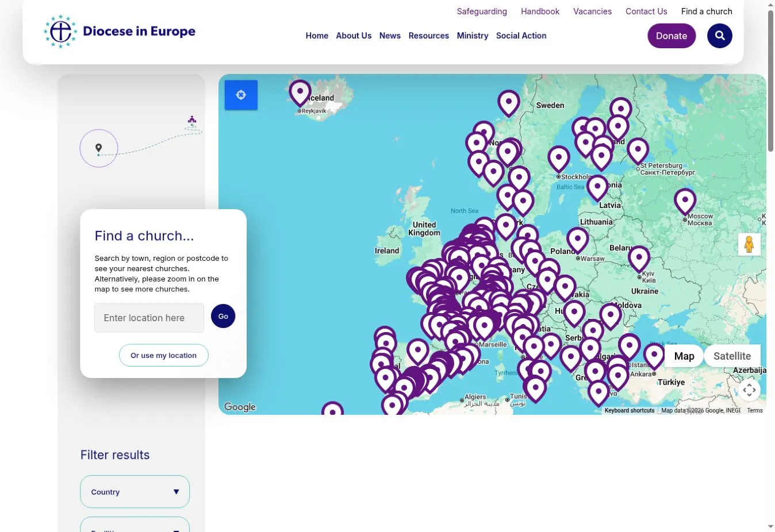
Task: Click the Keyboard shortcuts map link
Action: click(x=630, y=411)
